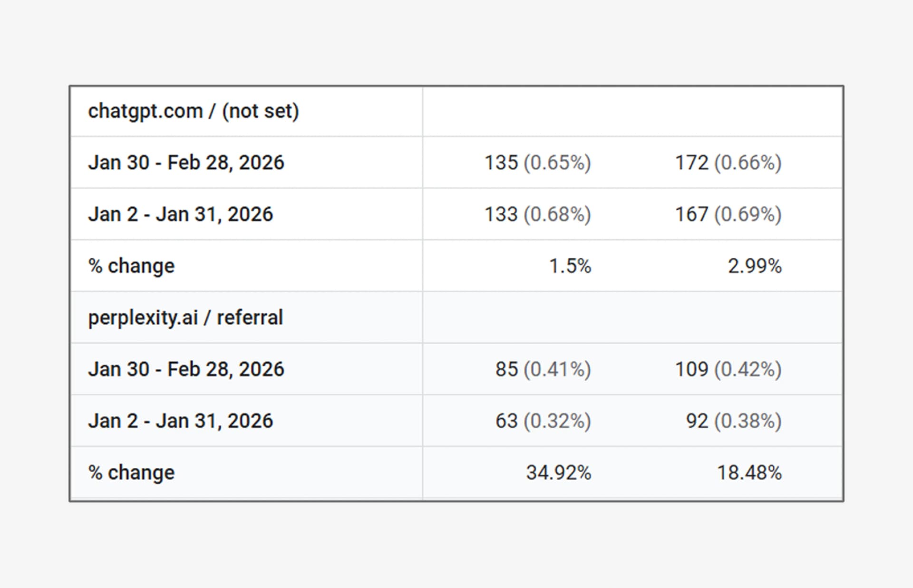Click the 92 (0.38%) value cell
The width and height of the screenshot is (913, 588).
click(734, 421)
